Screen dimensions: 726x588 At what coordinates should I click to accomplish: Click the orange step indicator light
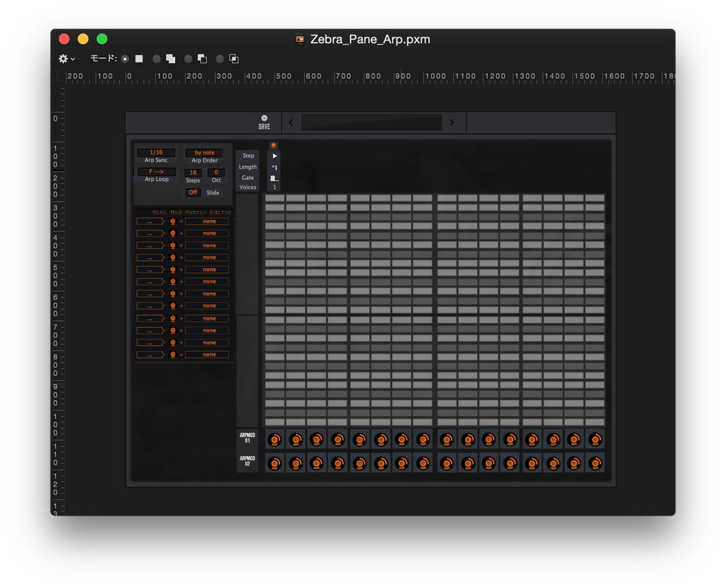coord(274,145)
